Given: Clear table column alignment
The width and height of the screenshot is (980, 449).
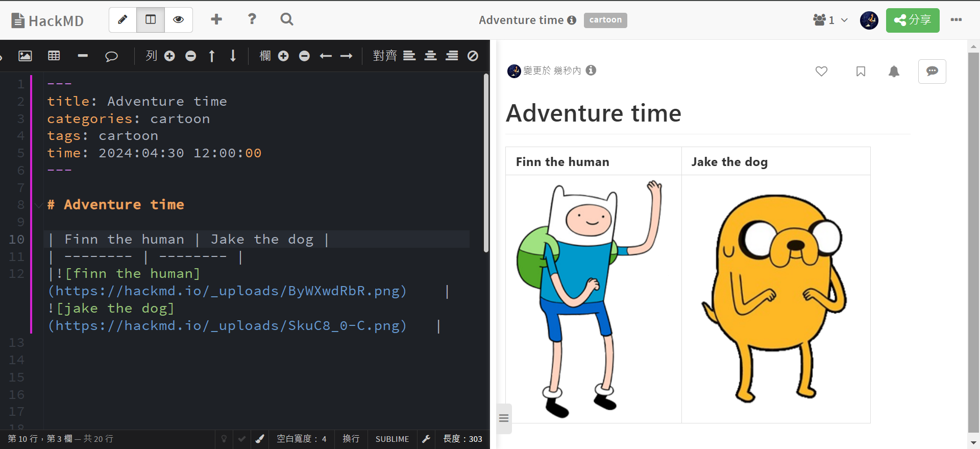Looking at the screenshot, I should (473, 56).
